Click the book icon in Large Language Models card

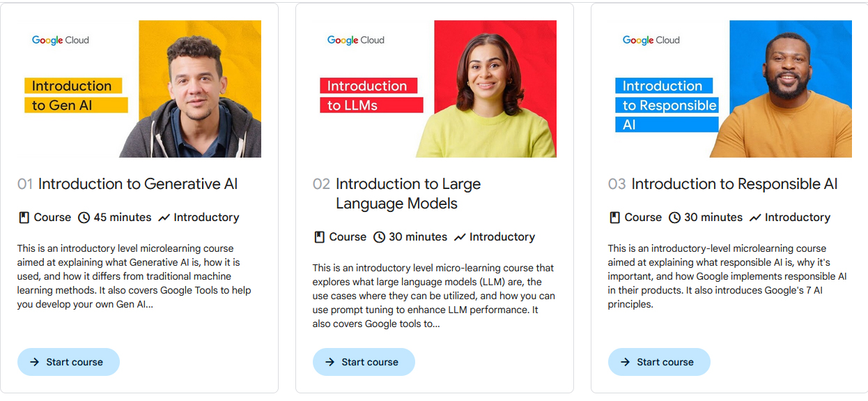(x=319, y=237)
